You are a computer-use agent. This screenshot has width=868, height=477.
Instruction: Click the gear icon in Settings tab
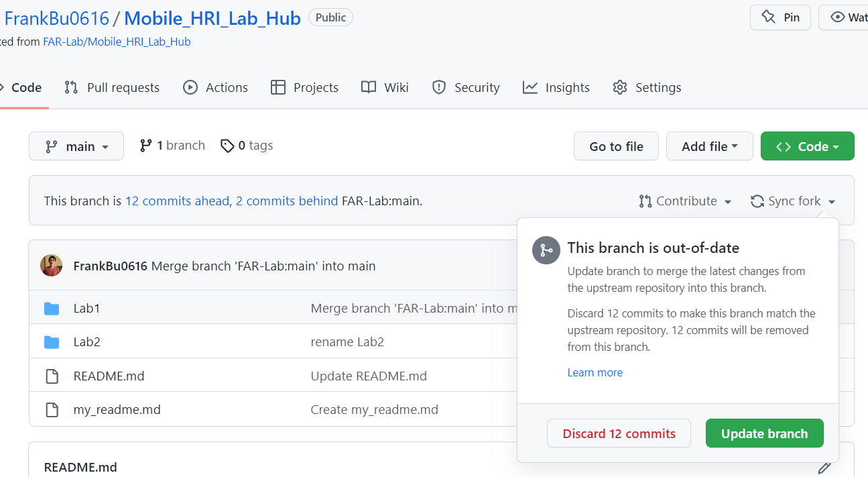(620, 87)
